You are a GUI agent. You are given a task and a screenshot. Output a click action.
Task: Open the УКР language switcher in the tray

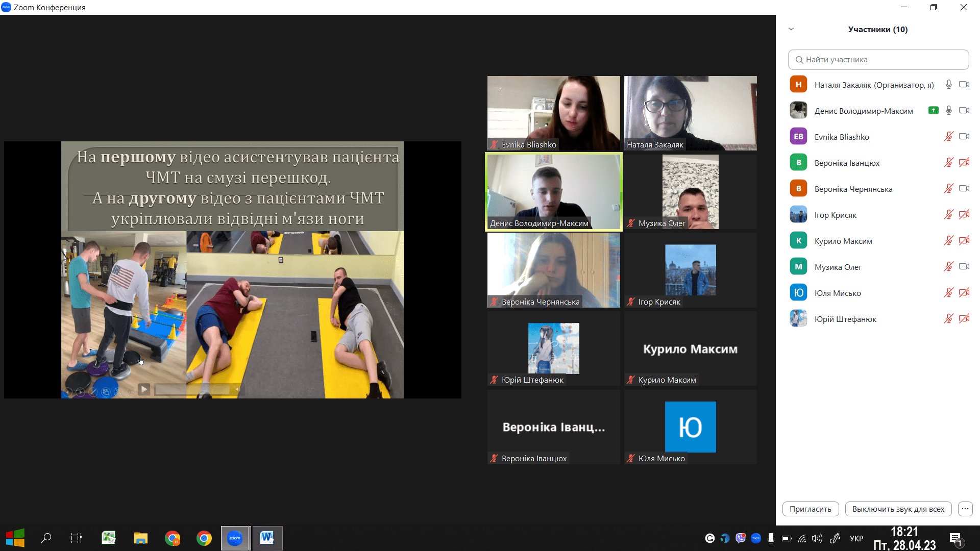[856, 538]
